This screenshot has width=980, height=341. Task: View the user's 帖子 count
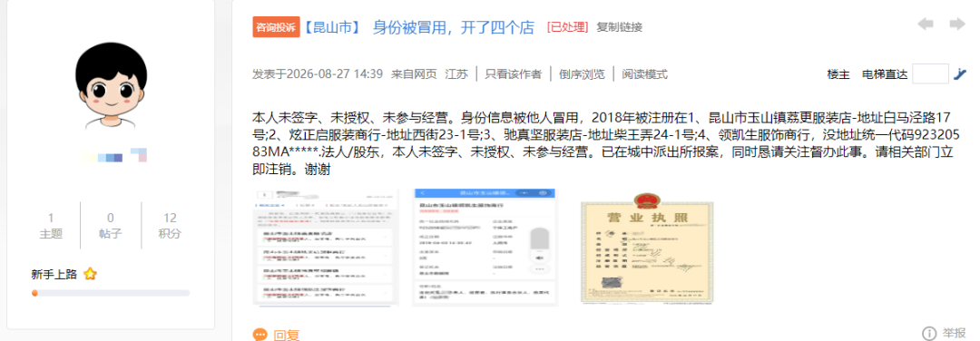pos(111,226)
